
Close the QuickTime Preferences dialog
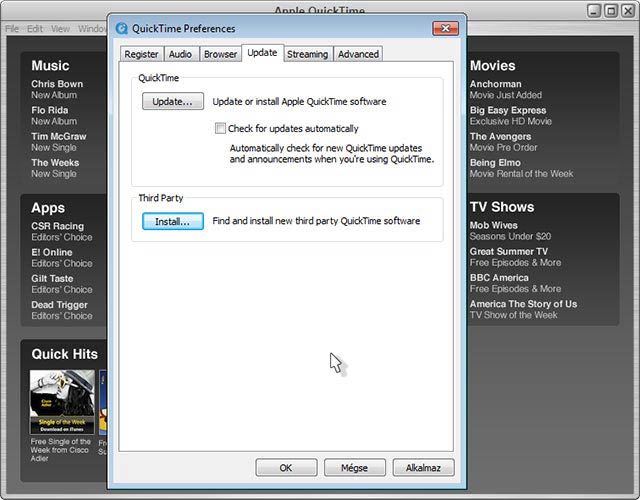445,28
